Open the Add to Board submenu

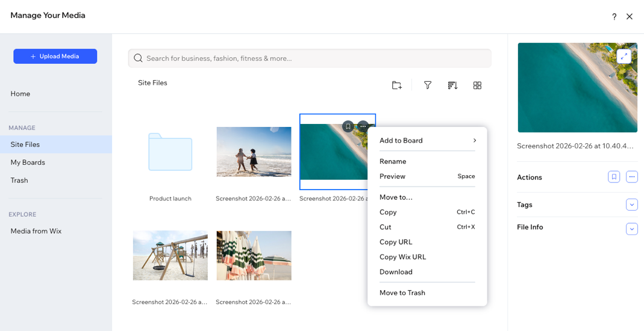(x=427, y=140)
